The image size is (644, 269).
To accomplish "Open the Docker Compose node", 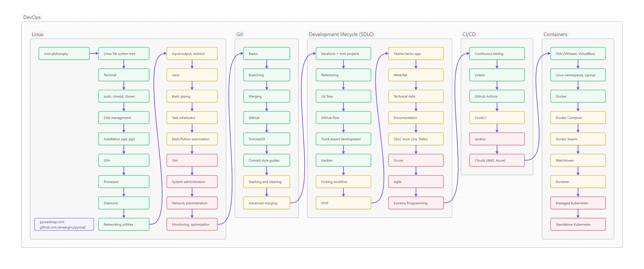I will pyautogui.click(x=578, y=118).
